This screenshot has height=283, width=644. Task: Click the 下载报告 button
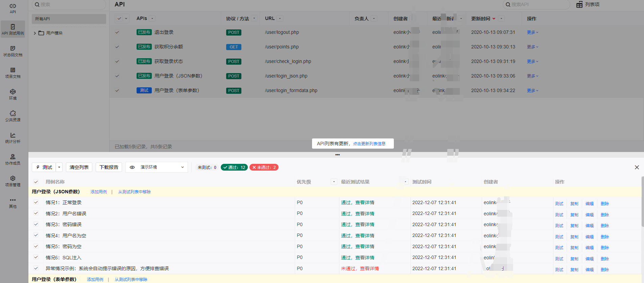click(109, 167)
